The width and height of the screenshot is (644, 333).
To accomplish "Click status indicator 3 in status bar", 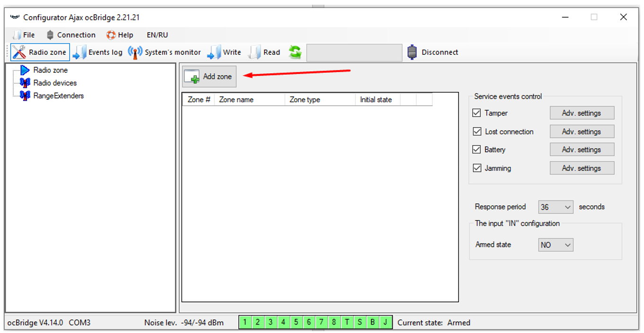I will (271, 323).
